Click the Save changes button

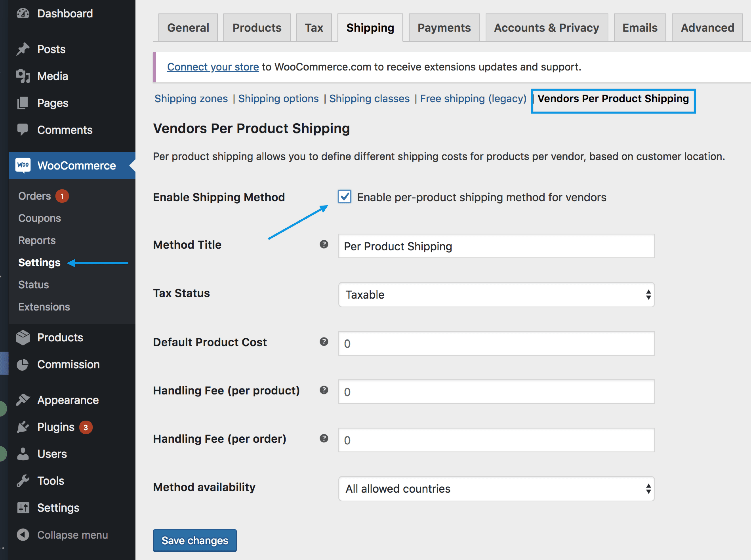195,540
